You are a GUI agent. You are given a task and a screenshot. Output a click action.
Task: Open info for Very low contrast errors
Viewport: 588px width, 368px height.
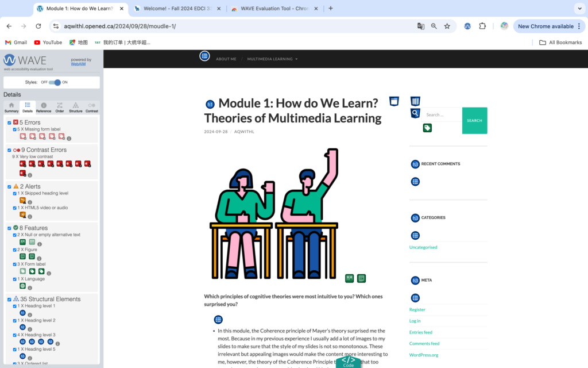pyautogui.click(x=30, y=175)
